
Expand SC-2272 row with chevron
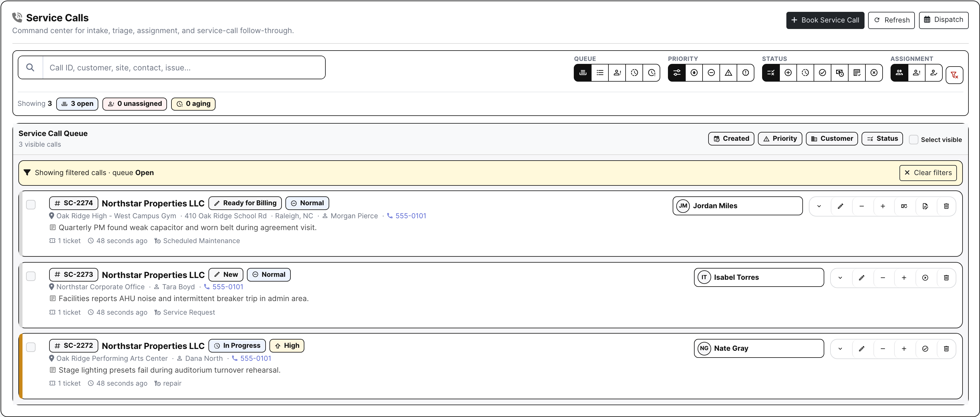pyautogui.click(x=840, y=349)
